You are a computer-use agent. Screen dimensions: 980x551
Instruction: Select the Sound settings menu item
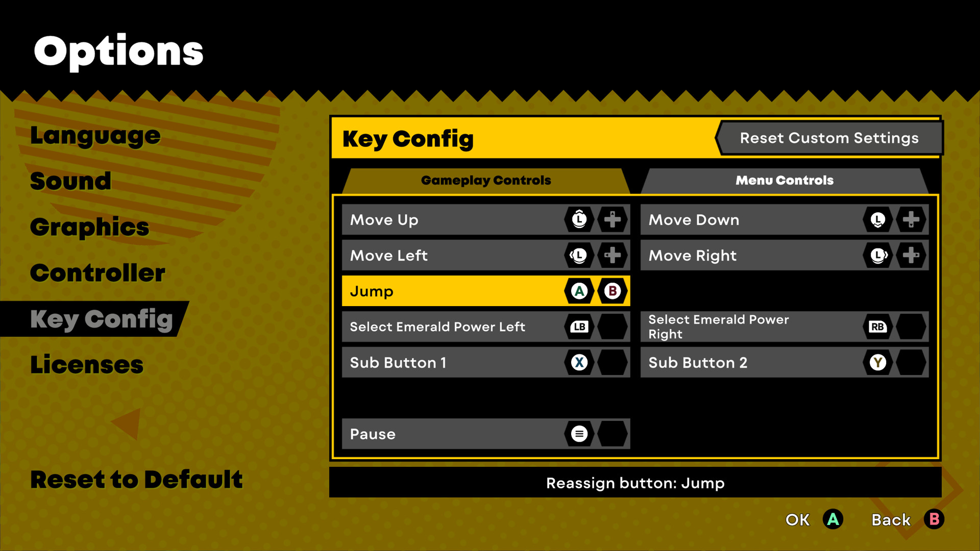[69, 180]
